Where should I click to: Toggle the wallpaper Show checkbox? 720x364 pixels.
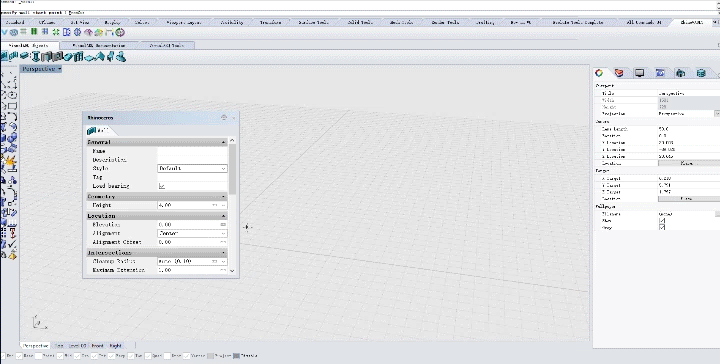662,221
